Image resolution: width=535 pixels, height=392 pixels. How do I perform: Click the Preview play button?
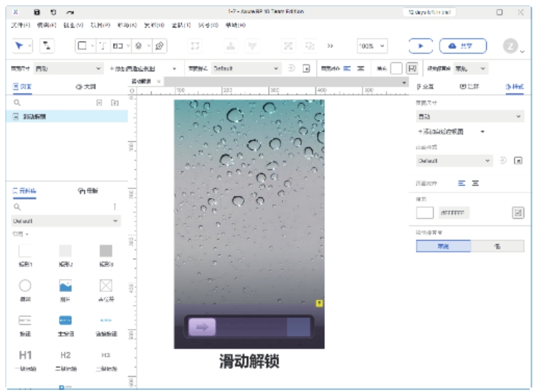[x=420, y=45]
